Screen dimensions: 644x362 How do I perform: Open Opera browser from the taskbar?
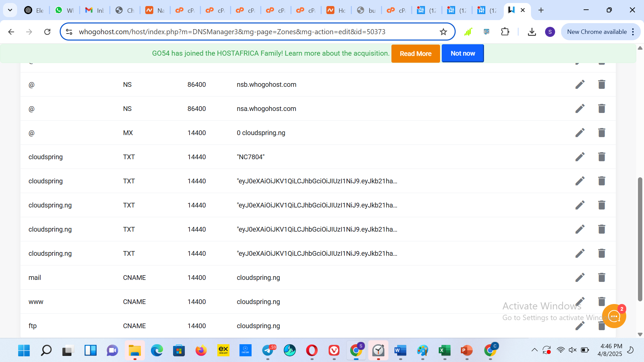[312, 351]
